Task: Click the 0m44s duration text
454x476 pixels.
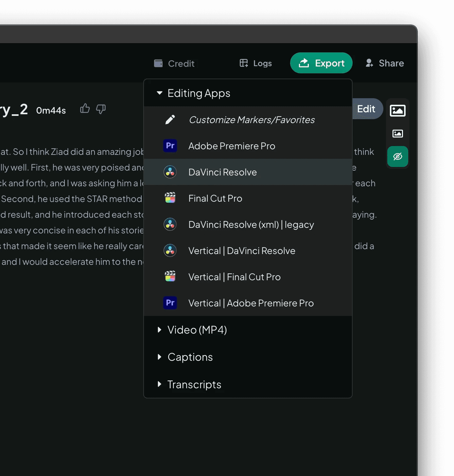Action: point(51,111)
